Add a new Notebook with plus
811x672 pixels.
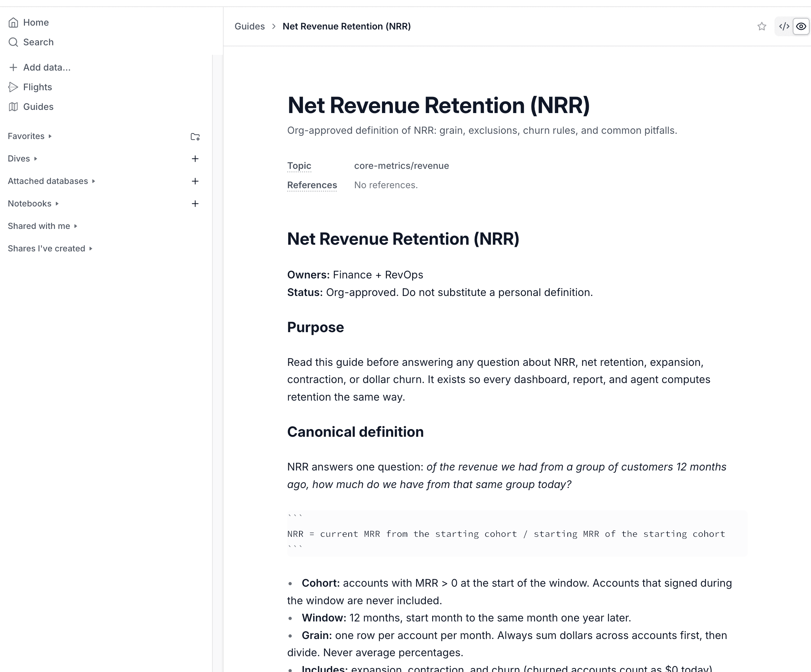(x=195, y=204)
